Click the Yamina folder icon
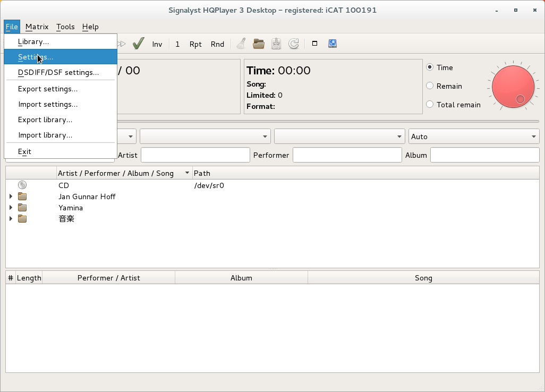Image resolution: width=545 pixels, height=392 pixels. (22, 208)
